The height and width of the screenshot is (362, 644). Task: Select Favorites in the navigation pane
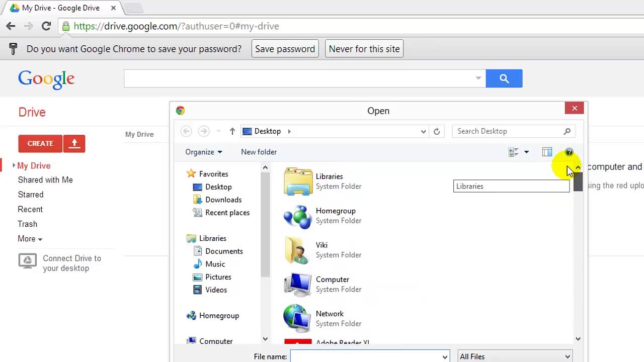(207, 174)
